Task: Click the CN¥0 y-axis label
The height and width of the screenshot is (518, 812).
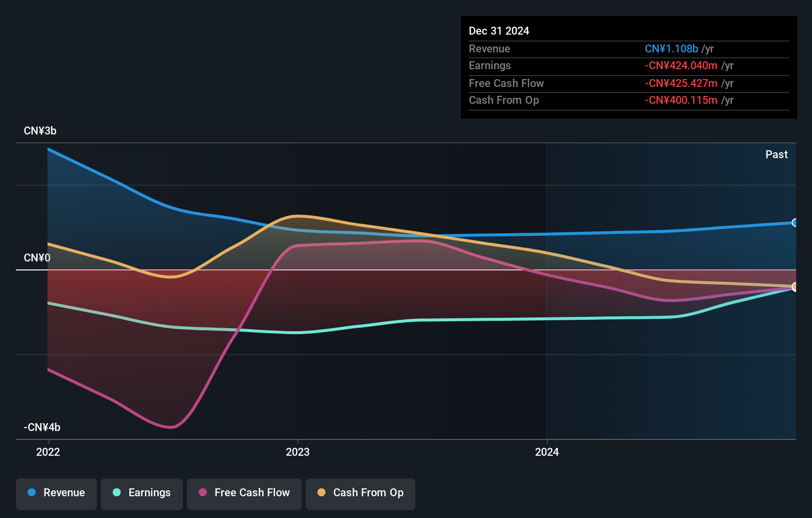Action: pos(37,258)
